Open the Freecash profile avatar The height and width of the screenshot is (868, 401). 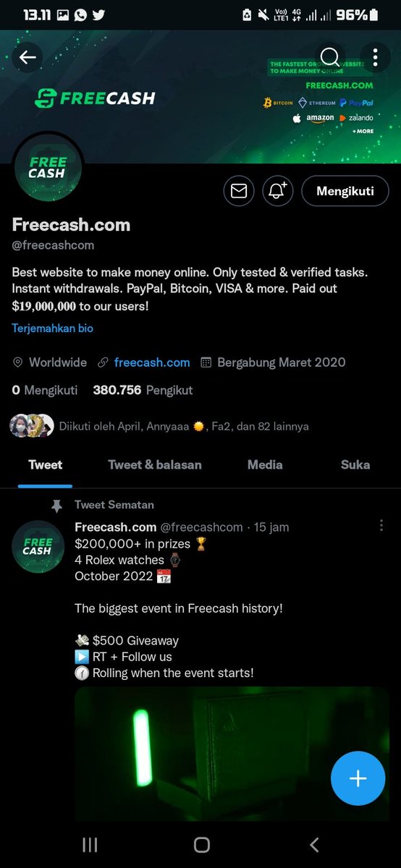point(48,168)
